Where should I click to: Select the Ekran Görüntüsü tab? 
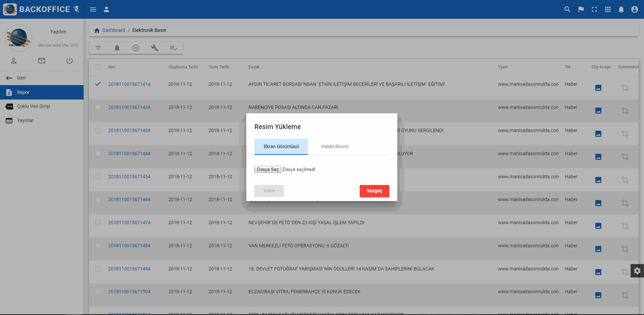[x=281, y=146]
